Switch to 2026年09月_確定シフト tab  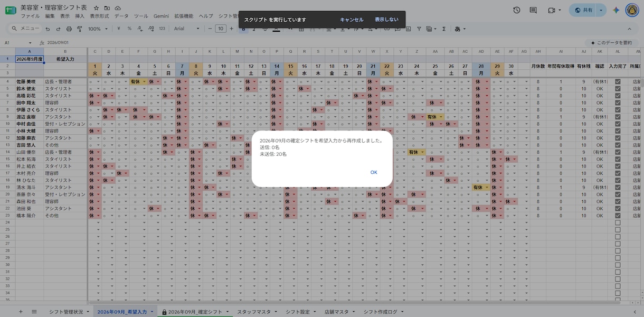point(195,312)
